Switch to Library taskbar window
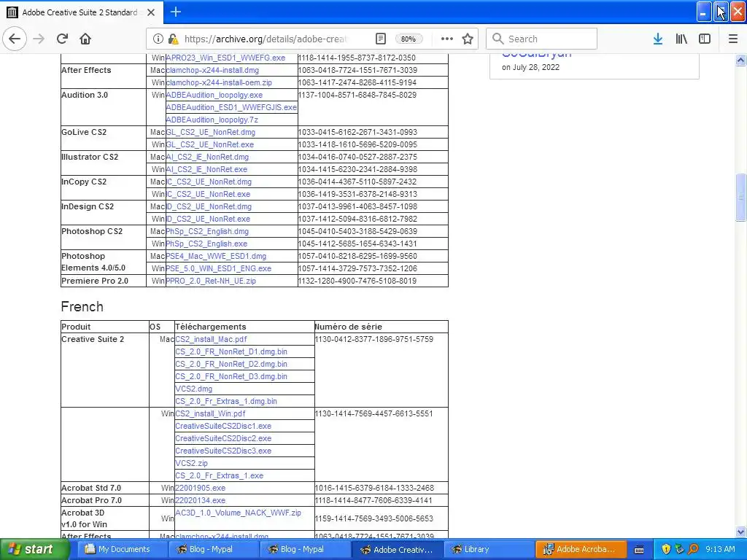 pyautogui.click(x=489, y=549)
